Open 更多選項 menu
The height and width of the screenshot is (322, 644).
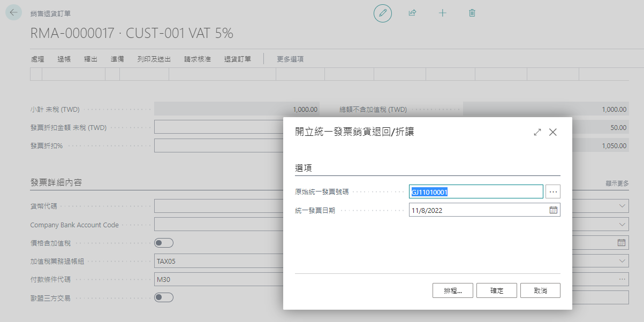[290, 59]
